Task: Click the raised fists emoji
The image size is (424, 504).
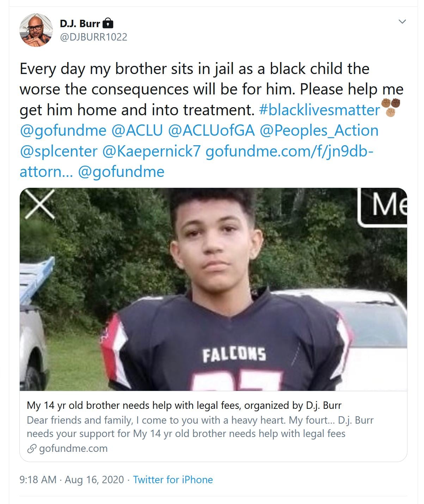Action: coord(391,107)
